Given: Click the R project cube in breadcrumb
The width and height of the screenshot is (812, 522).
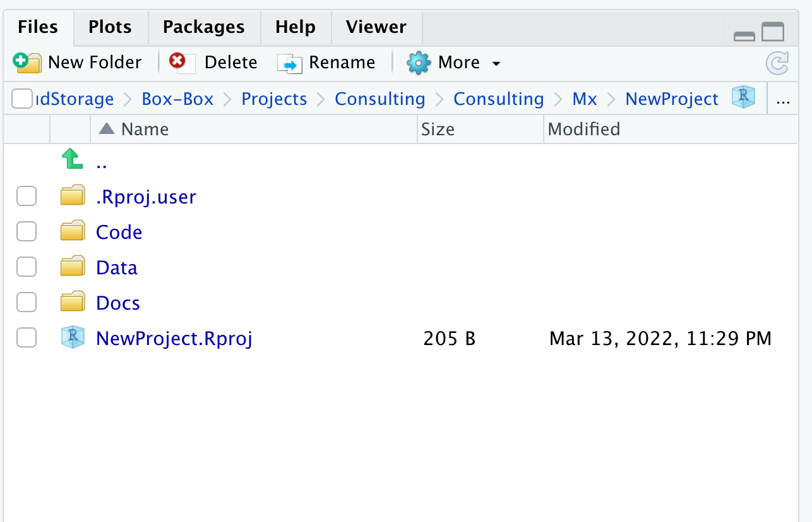Looking at the screenshot, I should click(x=743, y=98).
